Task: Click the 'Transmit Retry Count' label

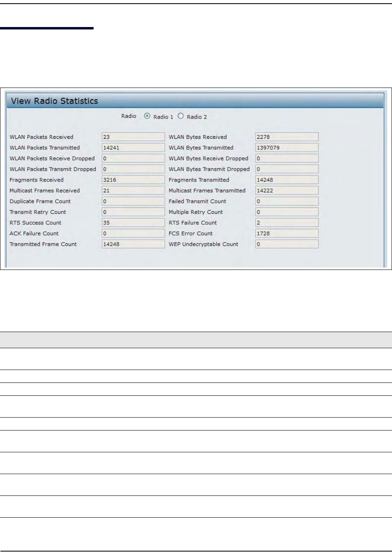Action: coord(38,212)
